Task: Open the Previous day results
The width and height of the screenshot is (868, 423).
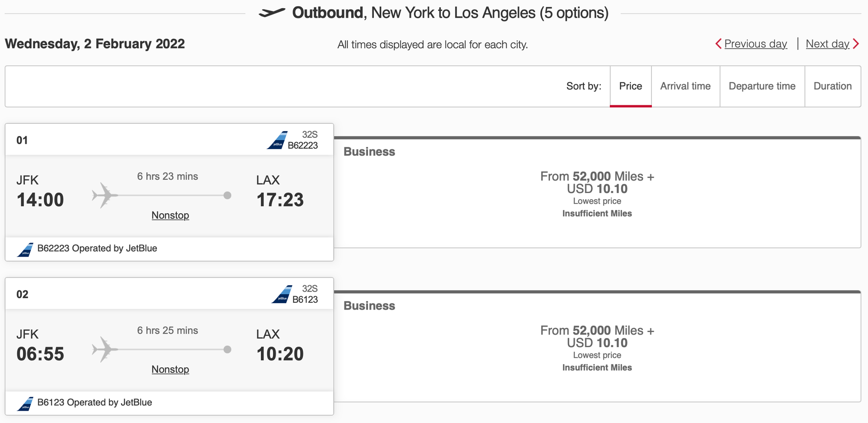Action: (755, 44)
